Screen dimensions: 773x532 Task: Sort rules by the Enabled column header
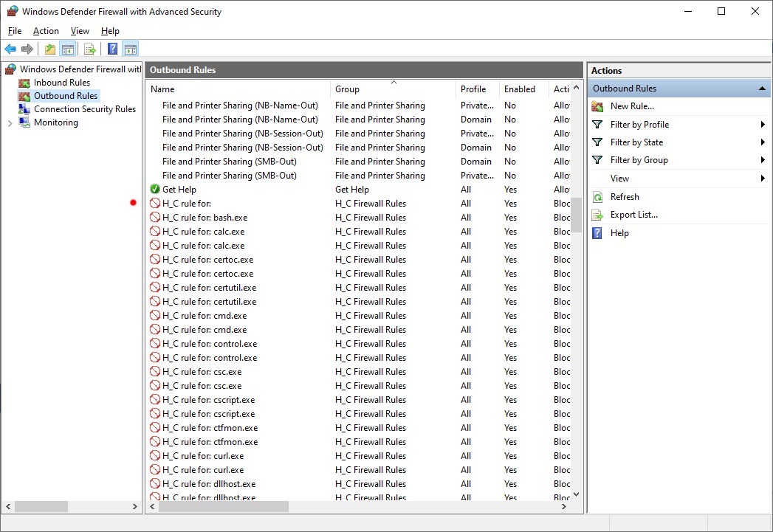tap(520, 89)
